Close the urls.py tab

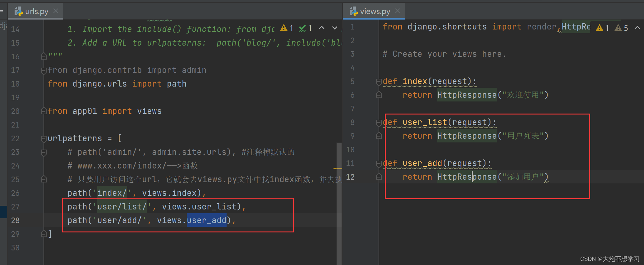click(56, 11)
